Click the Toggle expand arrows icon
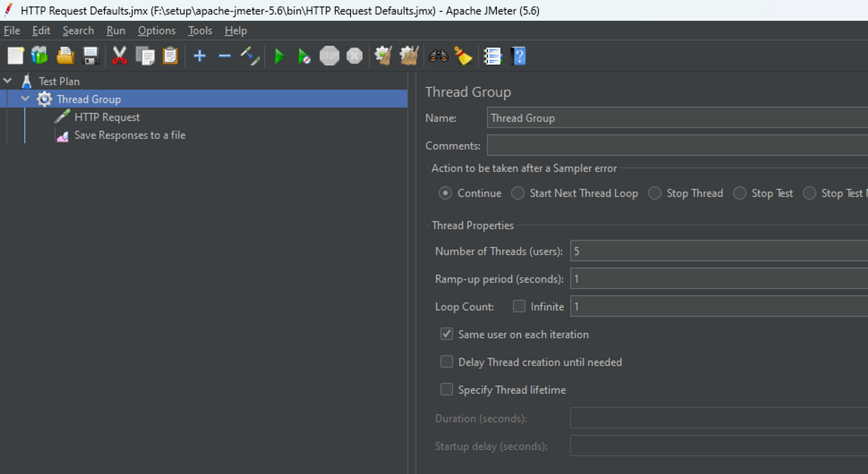868x474 pixels. [250, 56]
